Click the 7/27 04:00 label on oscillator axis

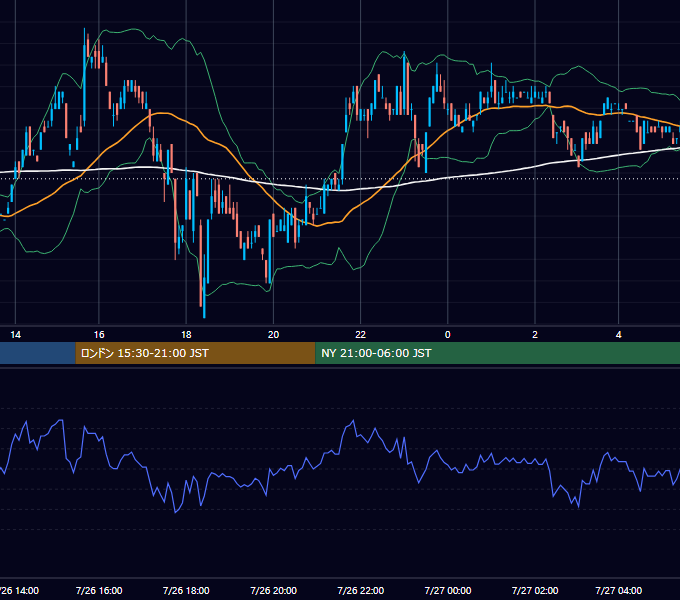click(x=619, y=590)
